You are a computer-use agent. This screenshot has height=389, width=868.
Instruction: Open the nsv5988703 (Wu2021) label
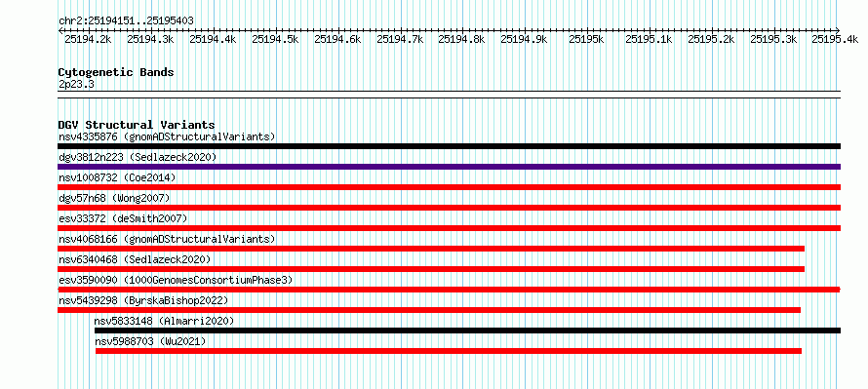150,341
